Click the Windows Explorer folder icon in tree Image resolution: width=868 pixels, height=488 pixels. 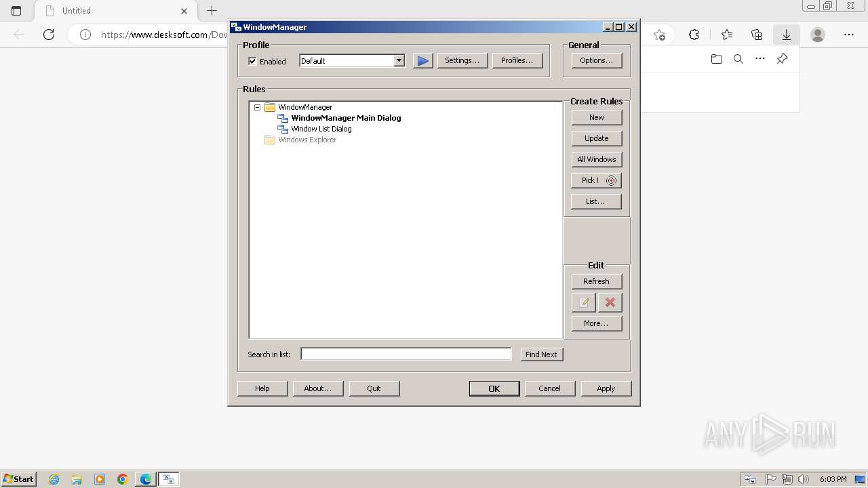click(x=270, y=140)
